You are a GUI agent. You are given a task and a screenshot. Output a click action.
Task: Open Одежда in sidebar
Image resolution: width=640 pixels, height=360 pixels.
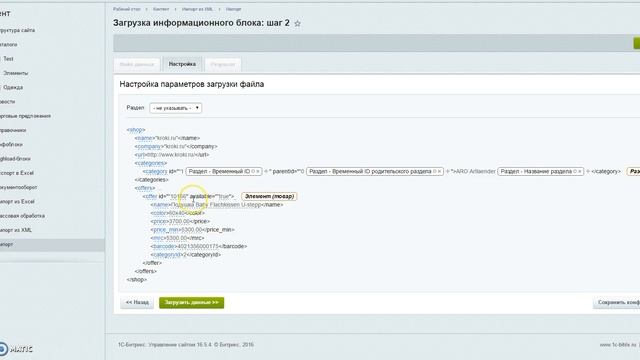13,87
